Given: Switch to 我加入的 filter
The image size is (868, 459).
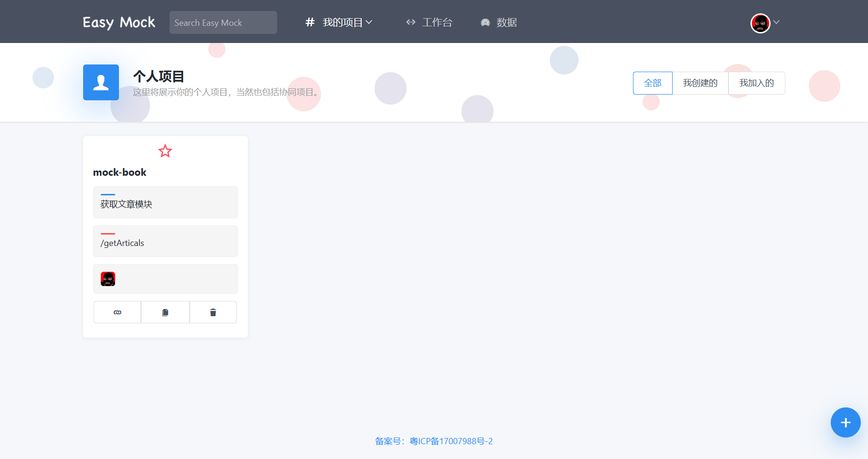Looking at the screenshot, I should click(756, 83).
